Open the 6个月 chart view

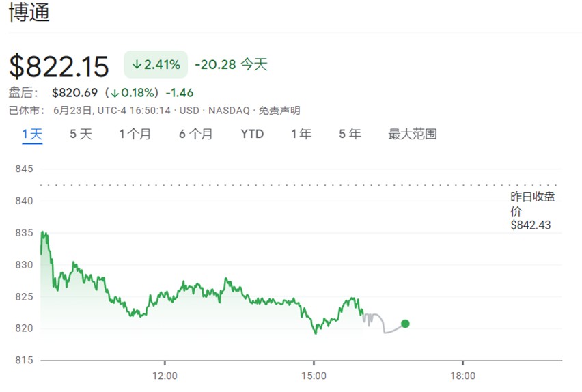coord(196,134)
